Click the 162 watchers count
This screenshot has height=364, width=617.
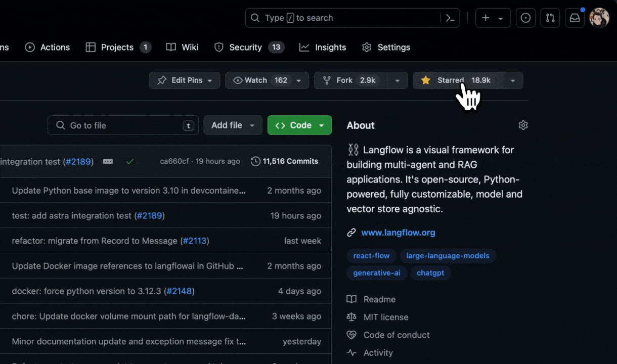(x=281, y=80)
